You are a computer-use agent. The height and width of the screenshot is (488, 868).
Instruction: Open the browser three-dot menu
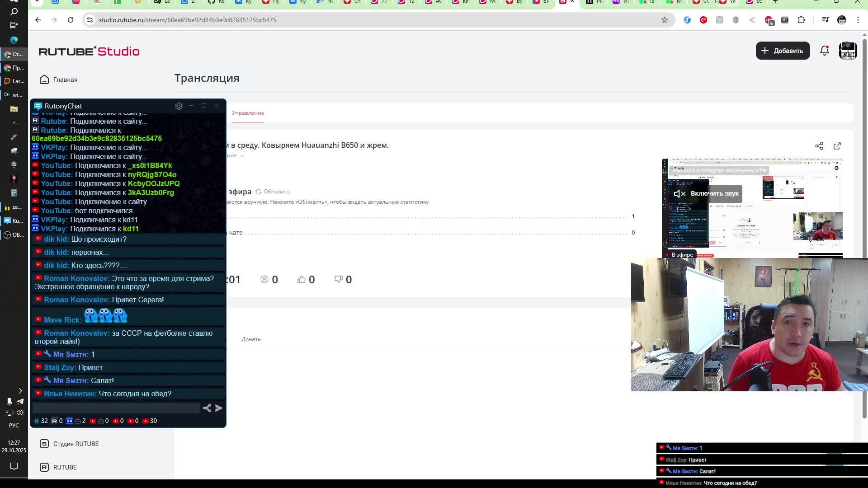pos(858,20)
